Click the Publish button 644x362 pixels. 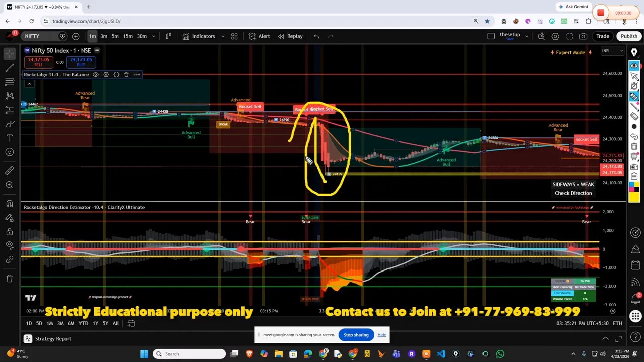(x=629, y=36)
